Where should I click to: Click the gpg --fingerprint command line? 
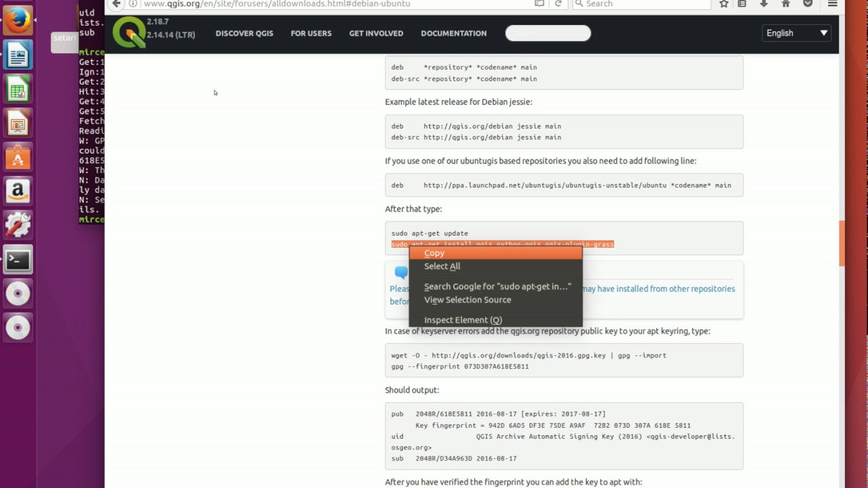pyautogui.click(x=460, y=367)
